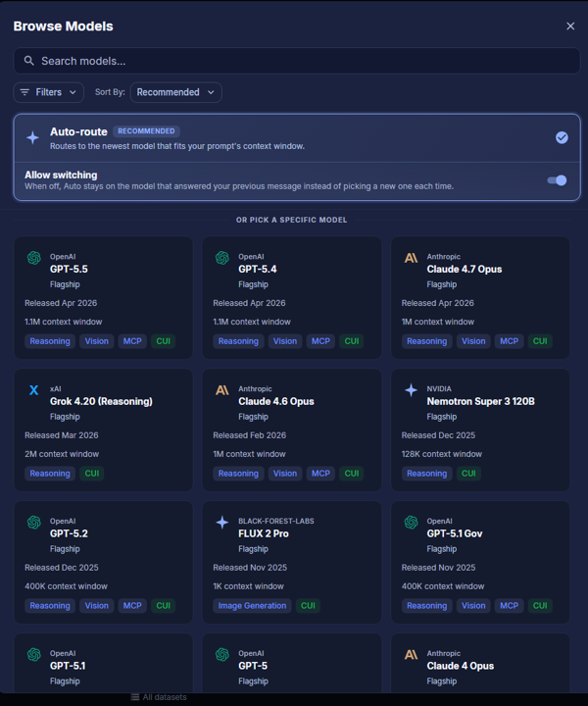Click Anthropic logo on Claude 4 Opus card

411,655
